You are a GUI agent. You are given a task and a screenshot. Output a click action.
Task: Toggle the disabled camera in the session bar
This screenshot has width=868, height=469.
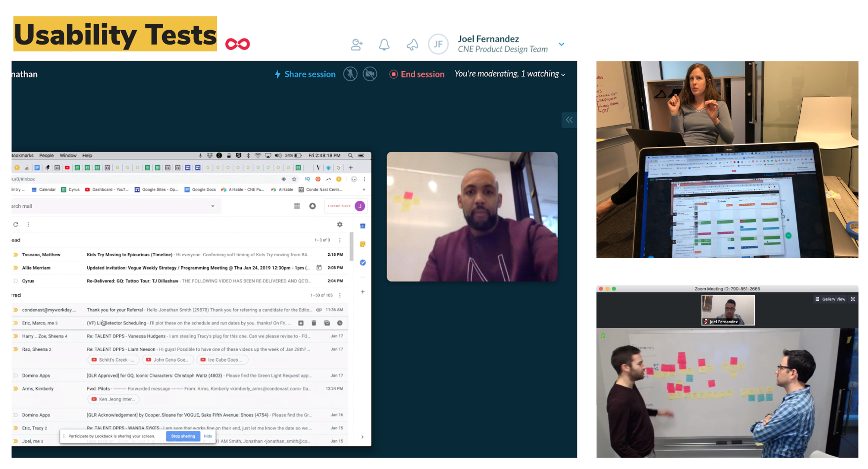tap(370, 74)
